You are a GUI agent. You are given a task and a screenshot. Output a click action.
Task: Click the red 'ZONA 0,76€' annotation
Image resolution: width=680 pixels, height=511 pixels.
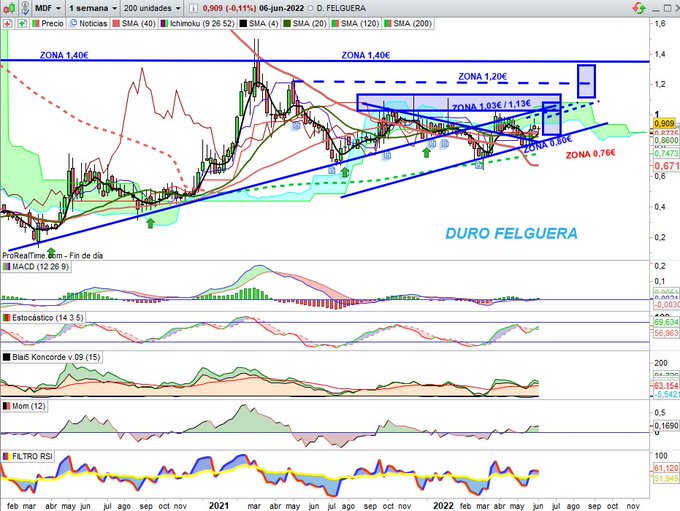tap(590, 154)
